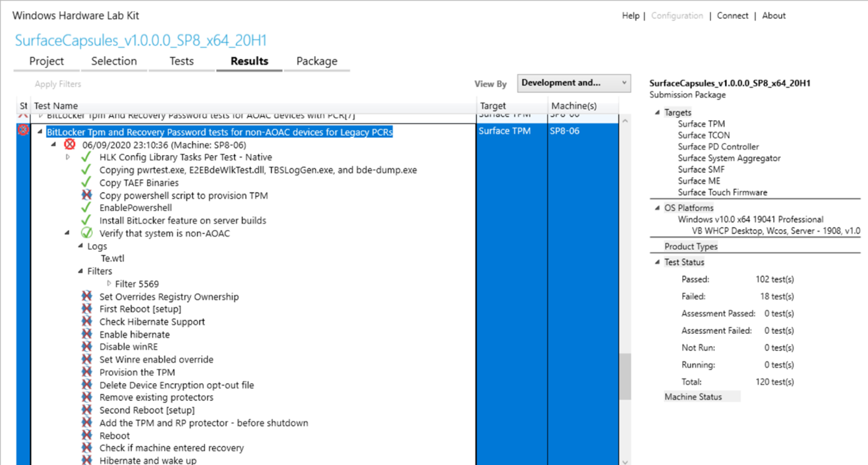Image resolution: width=868 pixels, height=465 pixels.
Task: Click status icon for First Reboot [setup]
Action: click(86, 309)
